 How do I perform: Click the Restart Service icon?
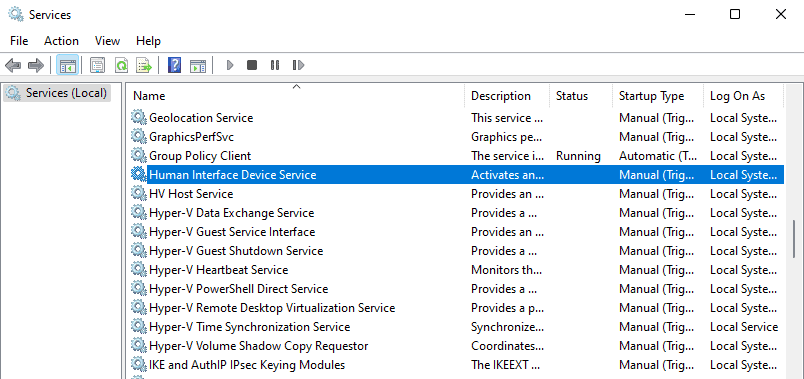[x=298, y=65]
